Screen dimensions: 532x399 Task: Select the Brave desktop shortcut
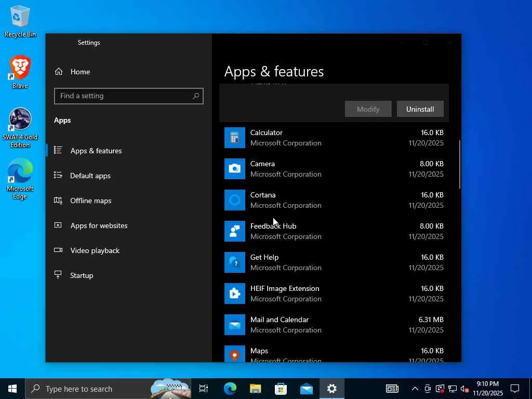point(20,72)
